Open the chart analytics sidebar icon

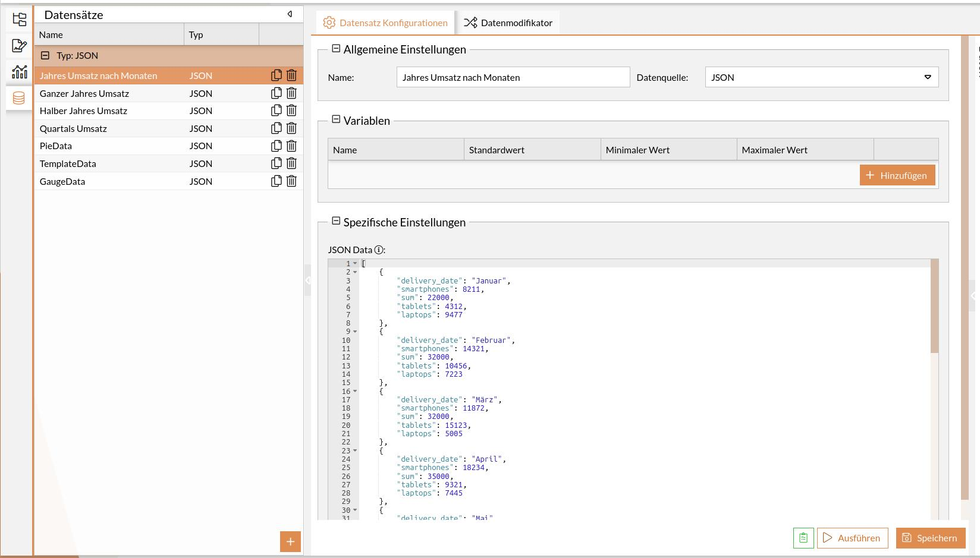point(19,72)
